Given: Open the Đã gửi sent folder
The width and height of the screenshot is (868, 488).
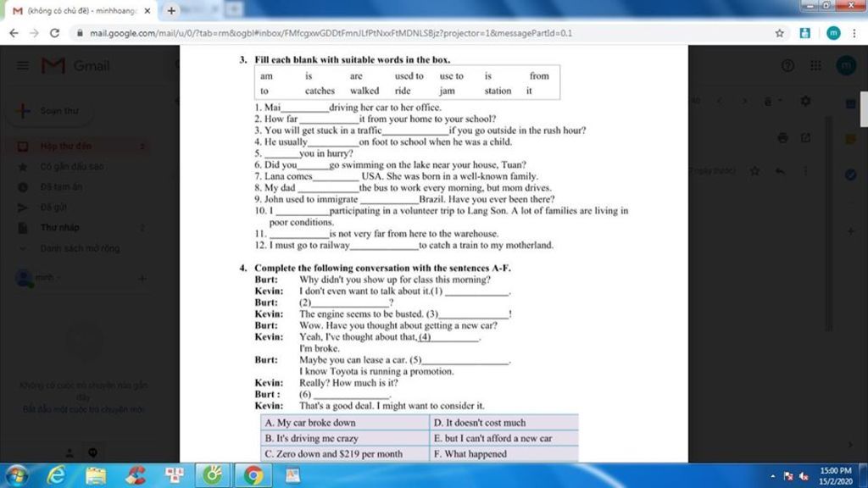Looking at the screenshot, I should [53, 207].
